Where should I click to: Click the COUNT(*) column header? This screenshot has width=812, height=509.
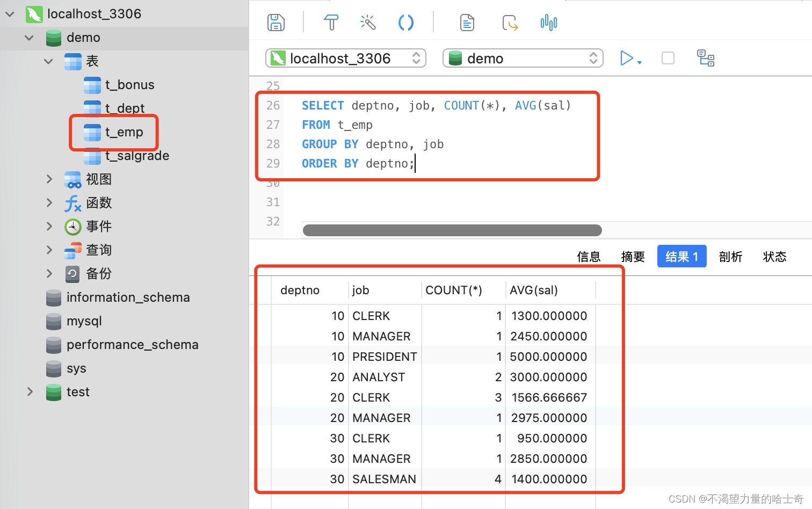click(x=454, y=290)
